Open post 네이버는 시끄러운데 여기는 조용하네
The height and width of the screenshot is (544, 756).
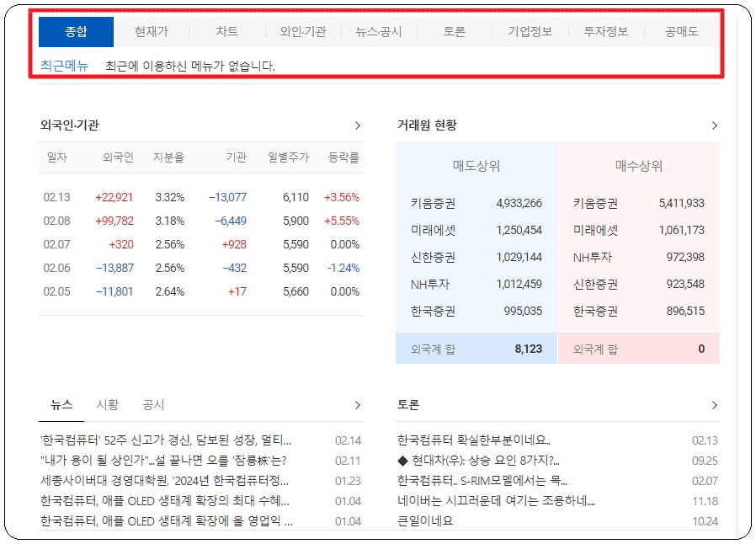(496, 501)
